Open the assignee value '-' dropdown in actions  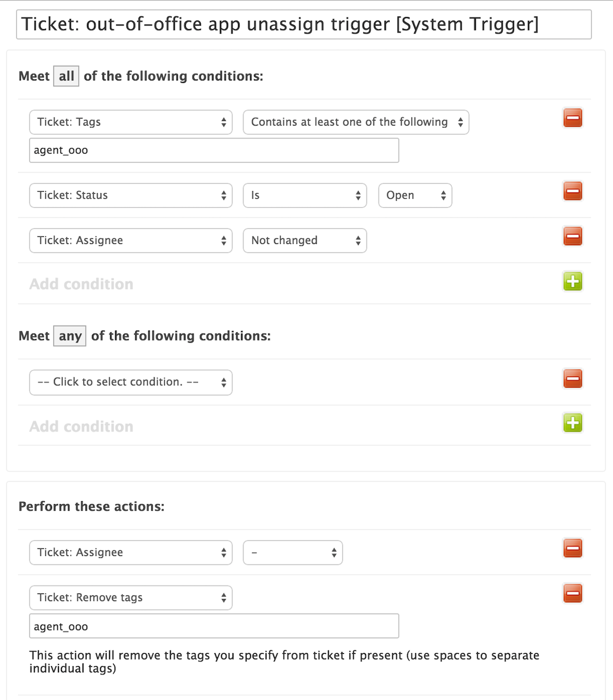(292, 552)
